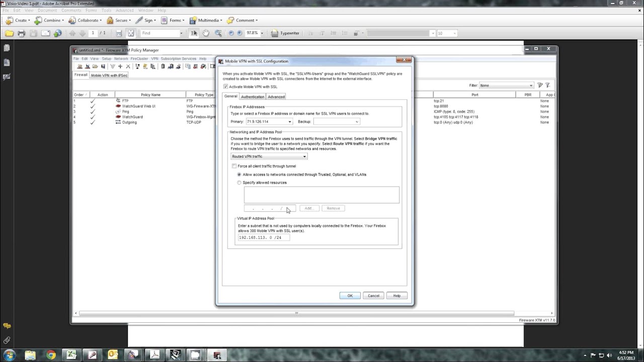The width and height of the screenshot is (644, 362).
Task: Click Cancel in the SSL Configuration dialog
Action: [x=373, y=296]
